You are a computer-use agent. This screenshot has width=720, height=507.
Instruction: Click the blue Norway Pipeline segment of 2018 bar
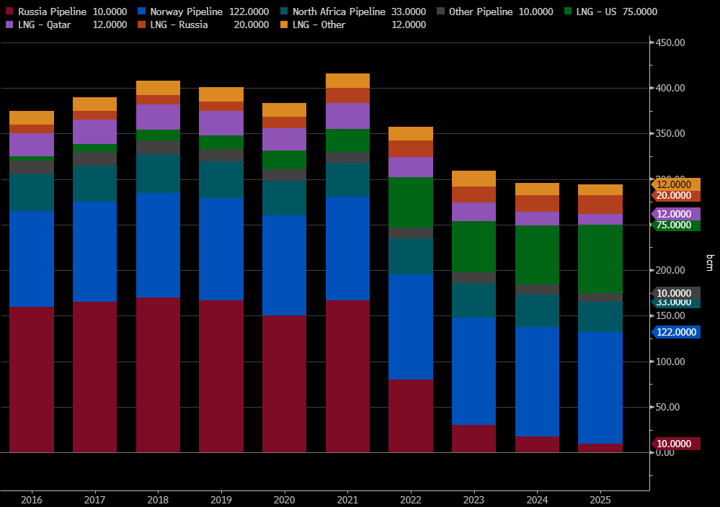(x=158, y=245)
